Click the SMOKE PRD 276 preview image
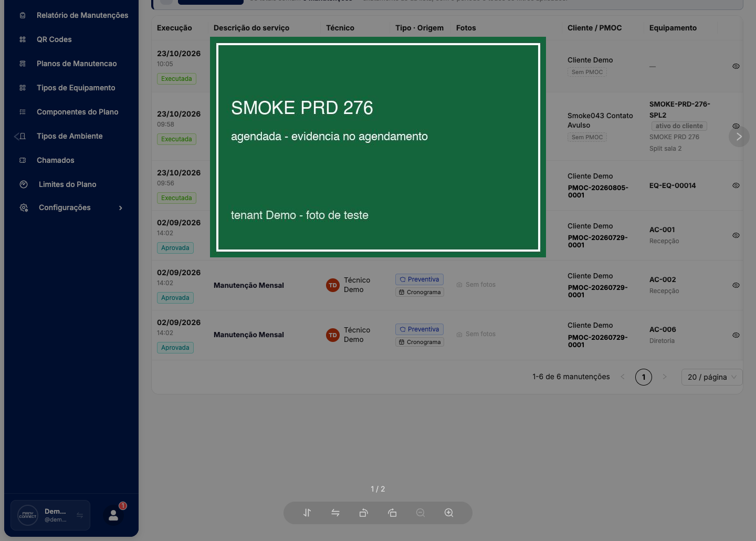 pos(378,147)
